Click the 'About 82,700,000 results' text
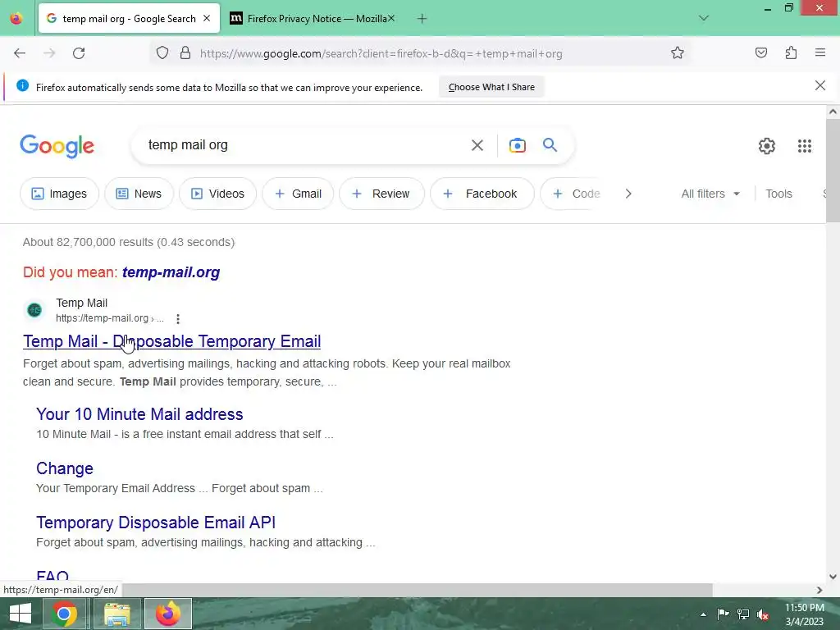 coord(129,242)
